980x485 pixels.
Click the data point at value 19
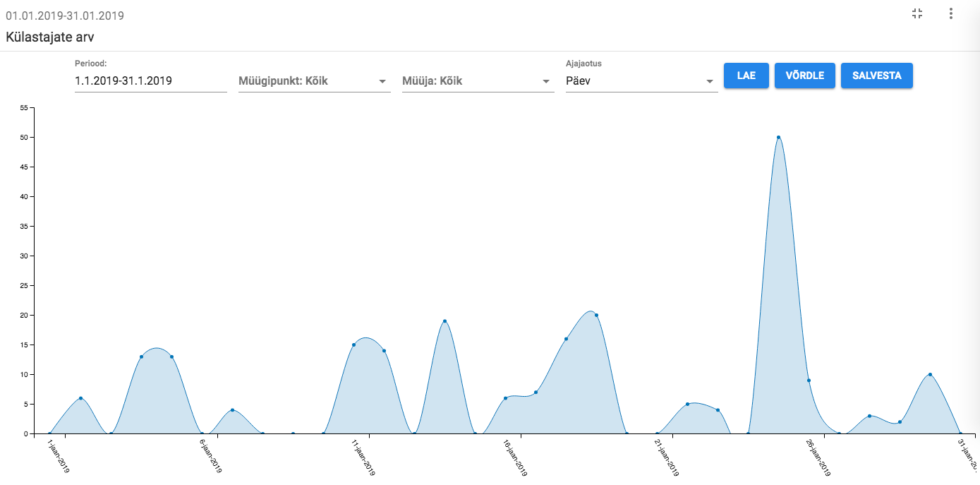point(444,321)
